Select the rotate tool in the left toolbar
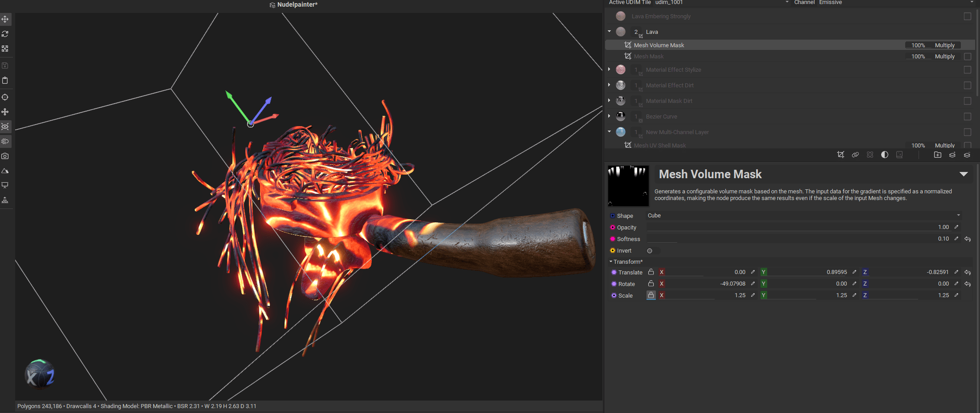980x413 pixels. [5, 34]
